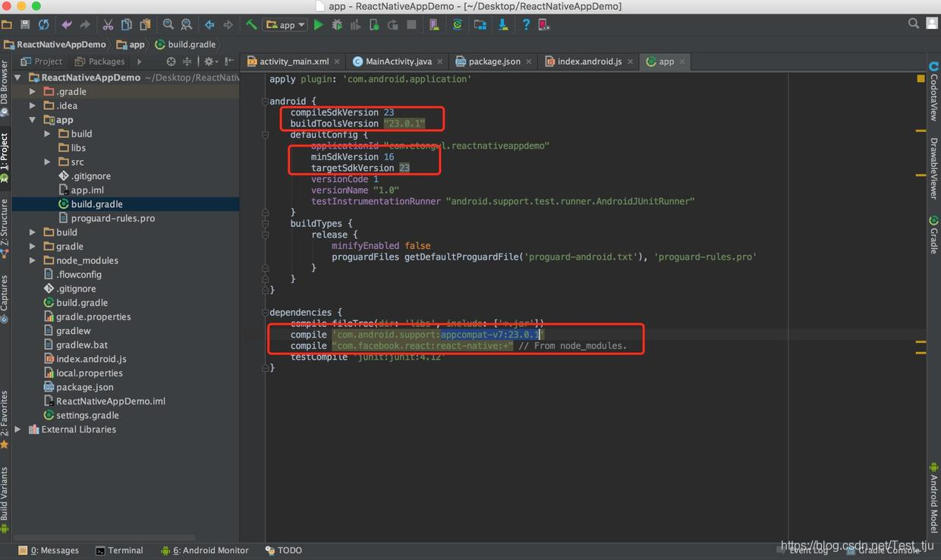Screen dimensions: 941x560
Task: Open the Project panel gear settings menu
Action: coord(209,61)
